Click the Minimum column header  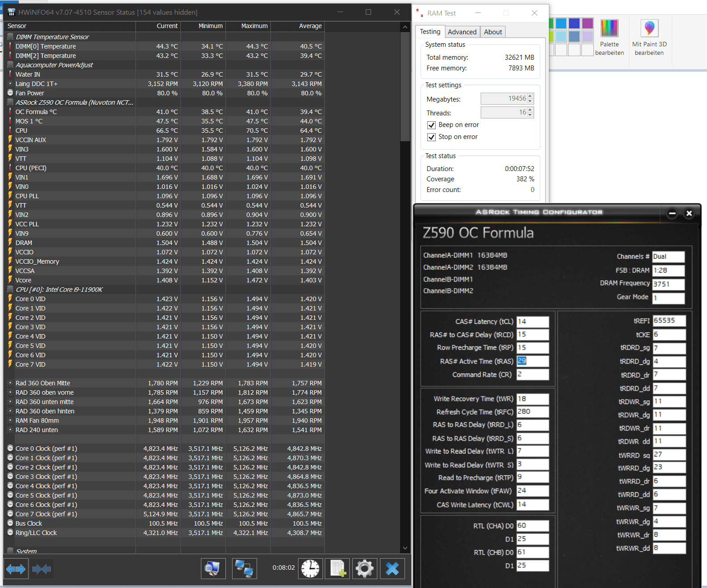click(x=203, y=26)
